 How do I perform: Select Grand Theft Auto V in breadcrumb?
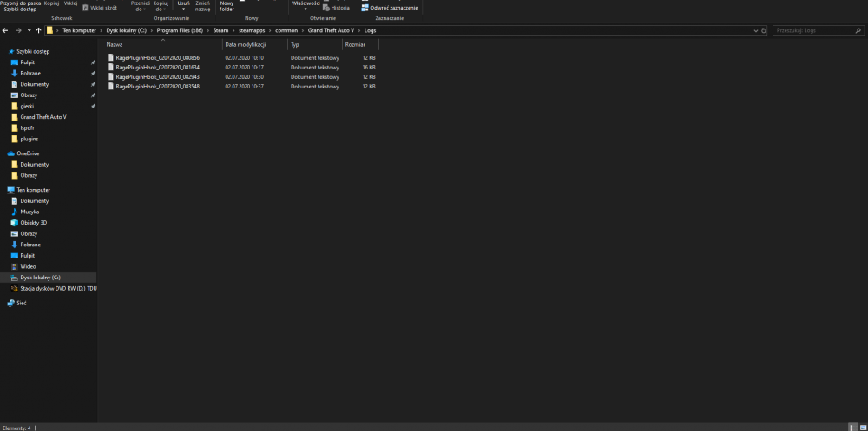click(x=331, y=30)
